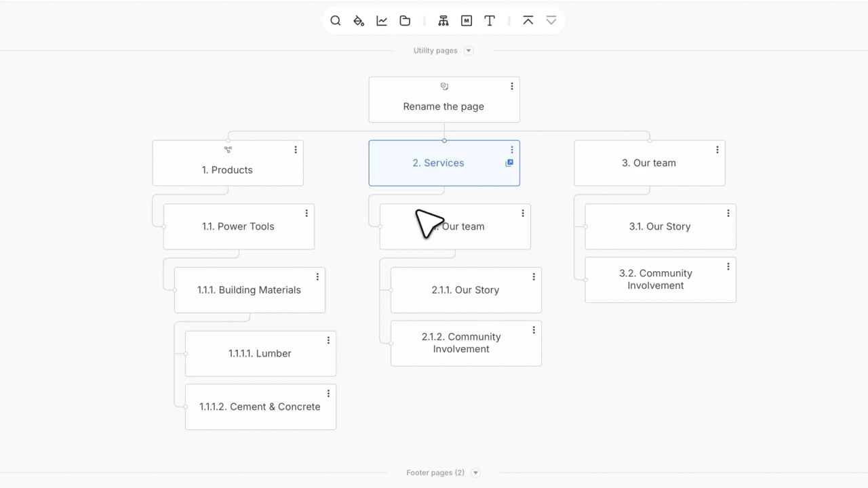868x488 pixels.
Task: Click the search magnifier icon in toolbar
Action: 335,21
